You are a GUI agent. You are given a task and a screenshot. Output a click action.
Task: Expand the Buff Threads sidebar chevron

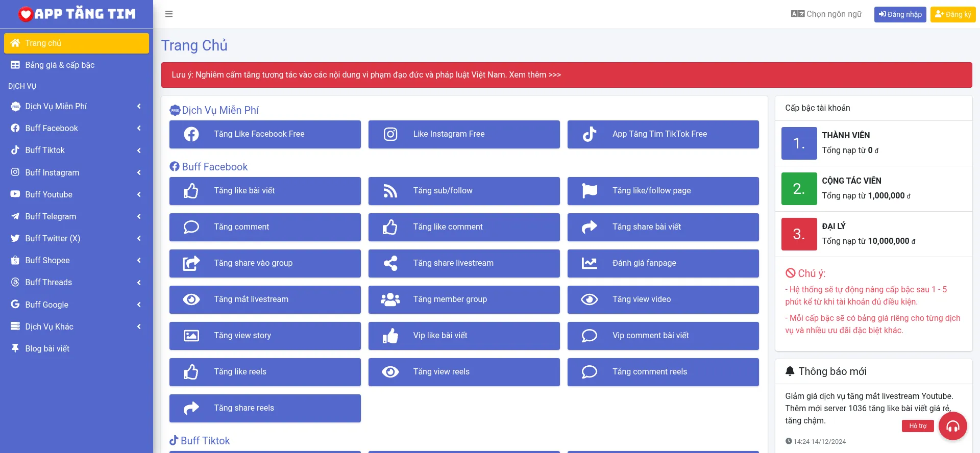[139, 282]
